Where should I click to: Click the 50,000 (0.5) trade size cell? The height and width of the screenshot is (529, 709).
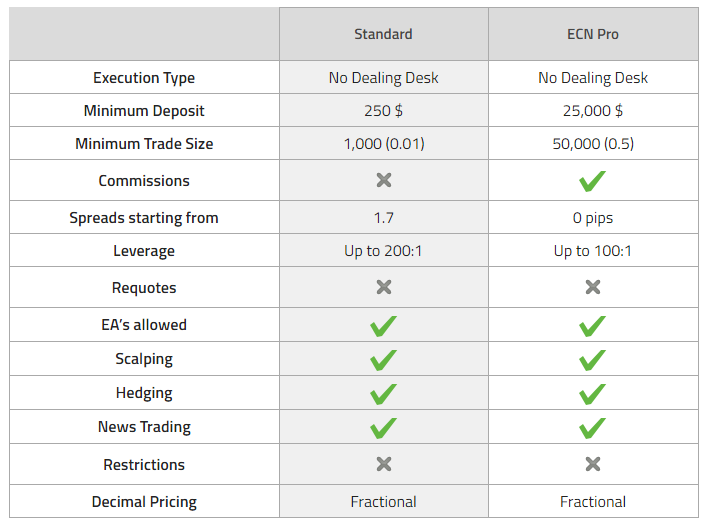[x=593, y=144]
